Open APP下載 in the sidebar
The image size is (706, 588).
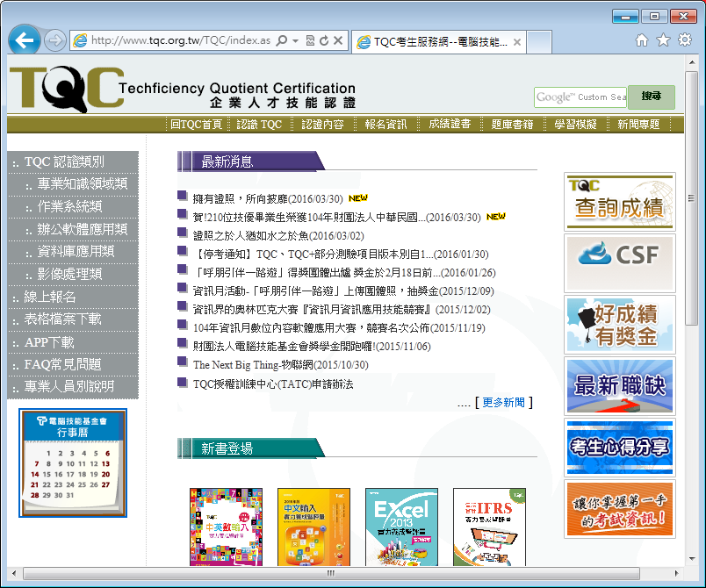point(73,342)
